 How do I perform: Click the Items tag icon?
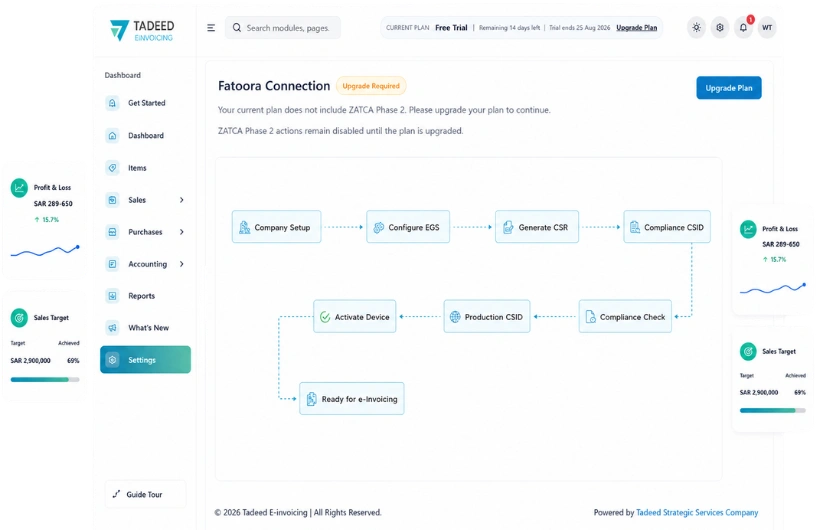112,168
